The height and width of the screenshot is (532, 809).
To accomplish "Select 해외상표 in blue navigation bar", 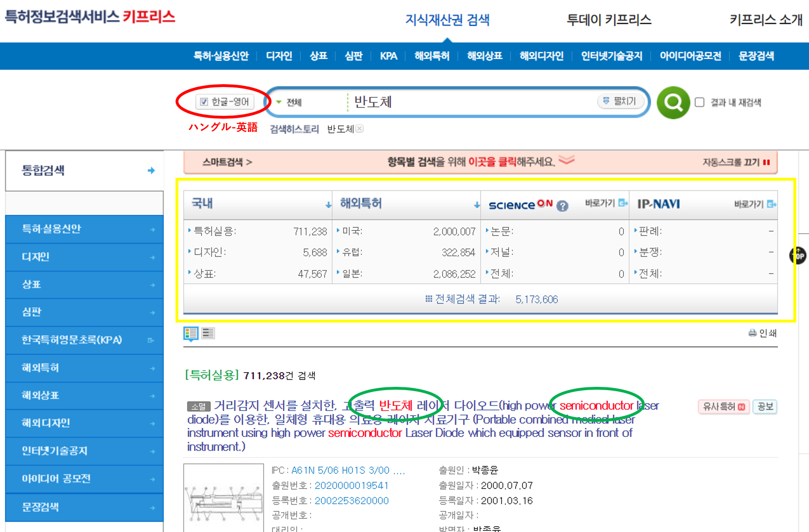I will pos(484,56).
